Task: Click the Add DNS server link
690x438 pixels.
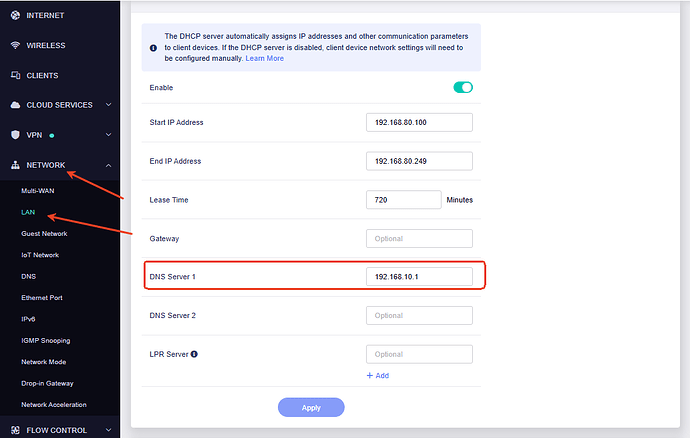Action: click(x=378, y=375)
